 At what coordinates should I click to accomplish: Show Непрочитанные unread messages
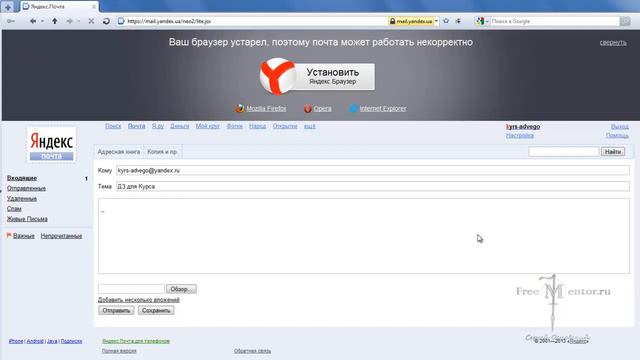(x=61, y=236)
